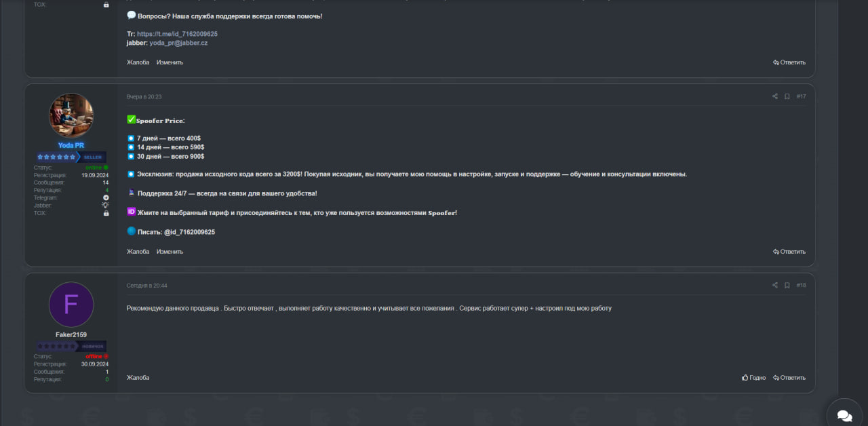Reply to post #17 using Ответить
Screen dimensions: 868x426
[789, 252]
